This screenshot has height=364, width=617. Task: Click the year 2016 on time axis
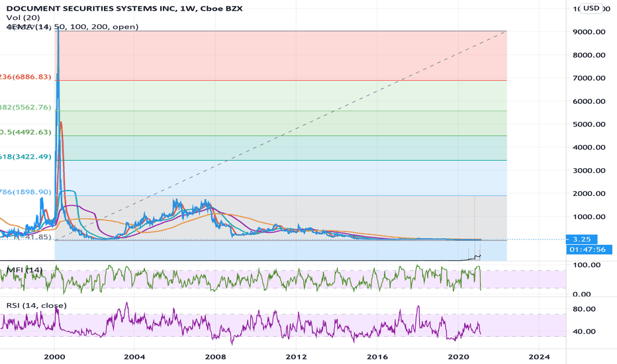[377, 357]
